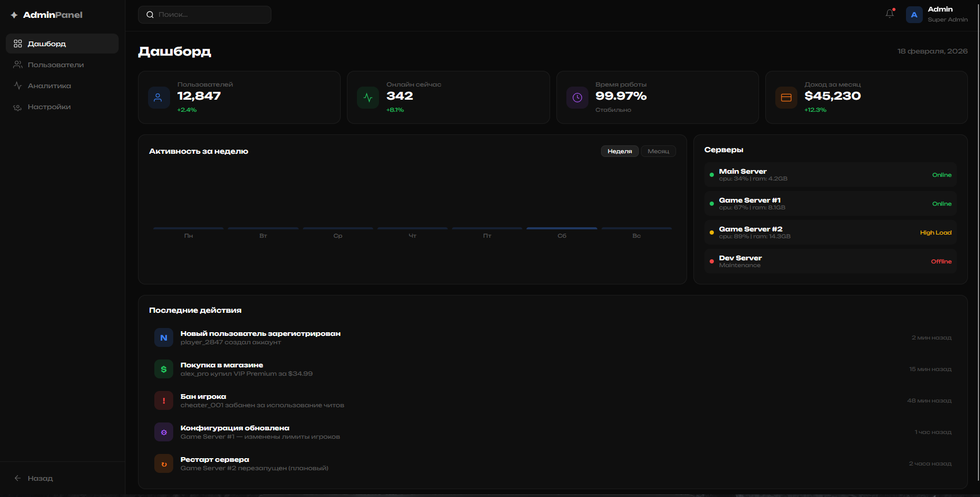Select the 'Неделя' period toggle
This screenshot has width=980, height=497.
(x=619, y=151)
